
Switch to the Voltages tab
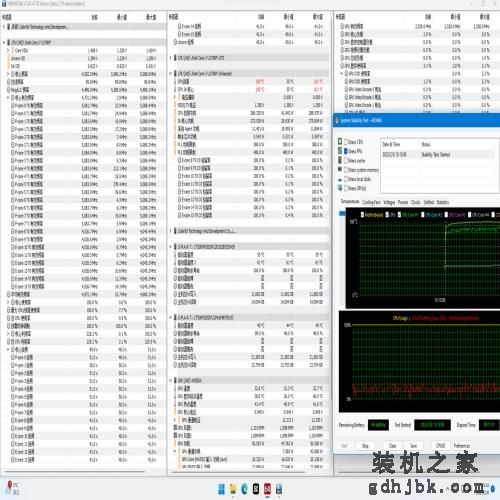389,202
